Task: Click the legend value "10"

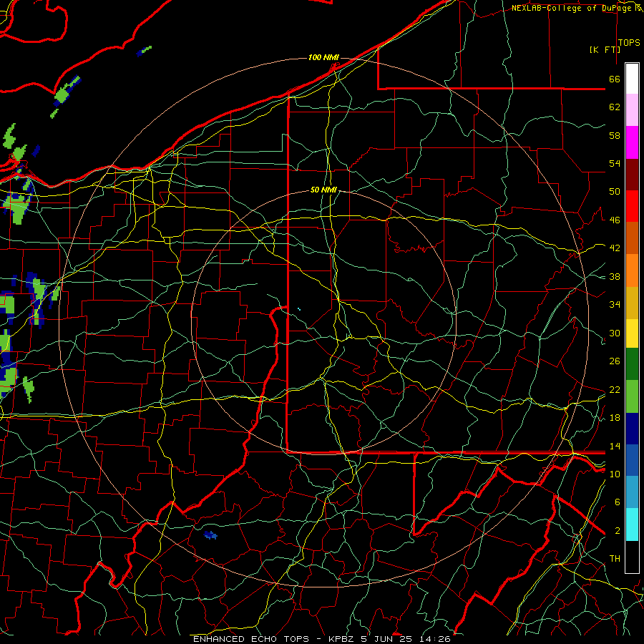Action: pyautogui.click(x=615, y=474)
